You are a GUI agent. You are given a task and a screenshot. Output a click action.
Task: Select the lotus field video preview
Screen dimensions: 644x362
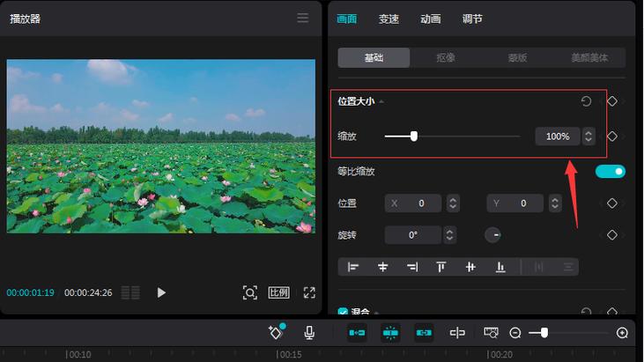[161, 146]
